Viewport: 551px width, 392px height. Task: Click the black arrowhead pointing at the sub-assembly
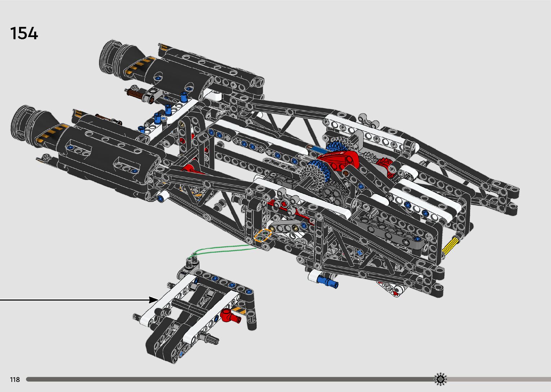pyautogui.click(x=154, y=299)
